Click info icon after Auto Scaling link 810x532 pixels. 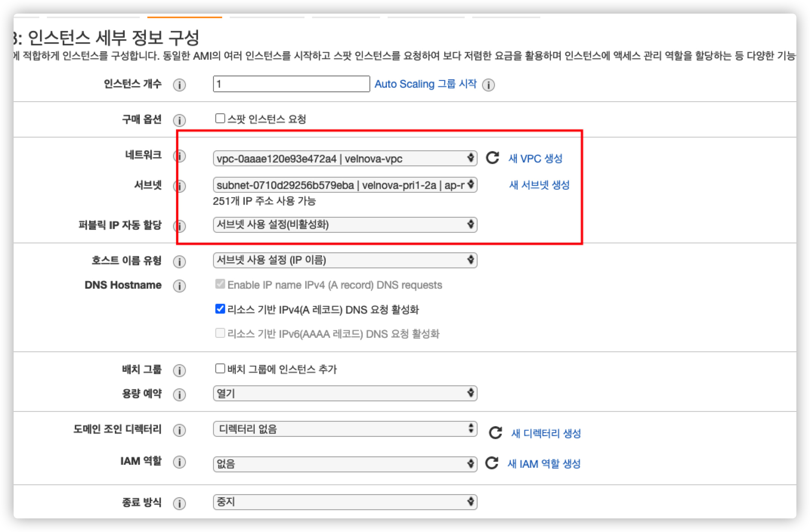pyautogui.click(x=488, y=85)
